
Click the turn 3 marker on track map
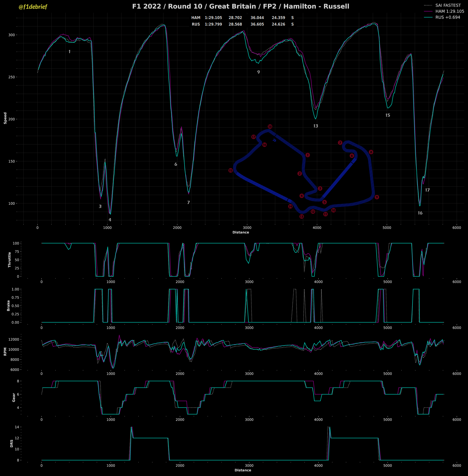click(x=320, y=188)
